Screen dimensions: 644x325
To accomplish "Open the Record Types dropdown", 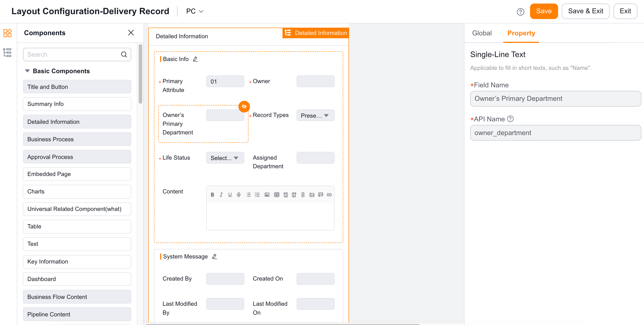I will 315,115.
